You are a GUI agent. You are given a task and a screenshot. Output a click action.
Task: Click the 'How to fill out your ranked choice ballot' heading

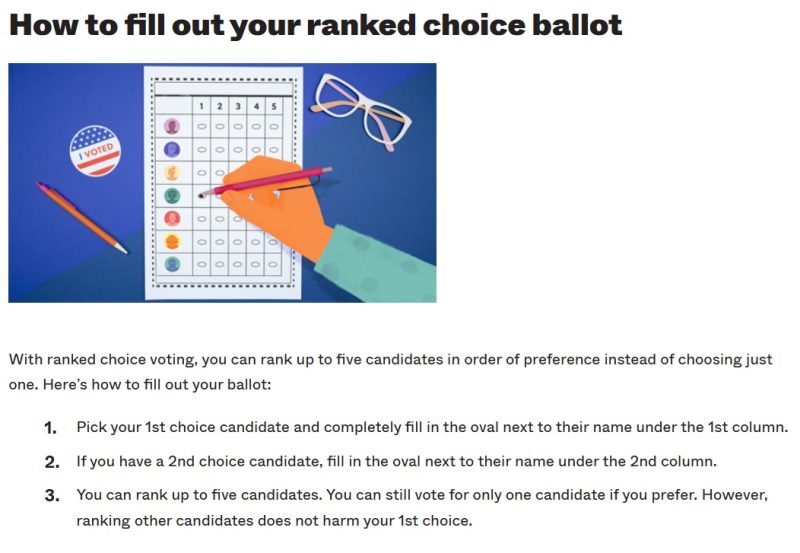(316, 25)
